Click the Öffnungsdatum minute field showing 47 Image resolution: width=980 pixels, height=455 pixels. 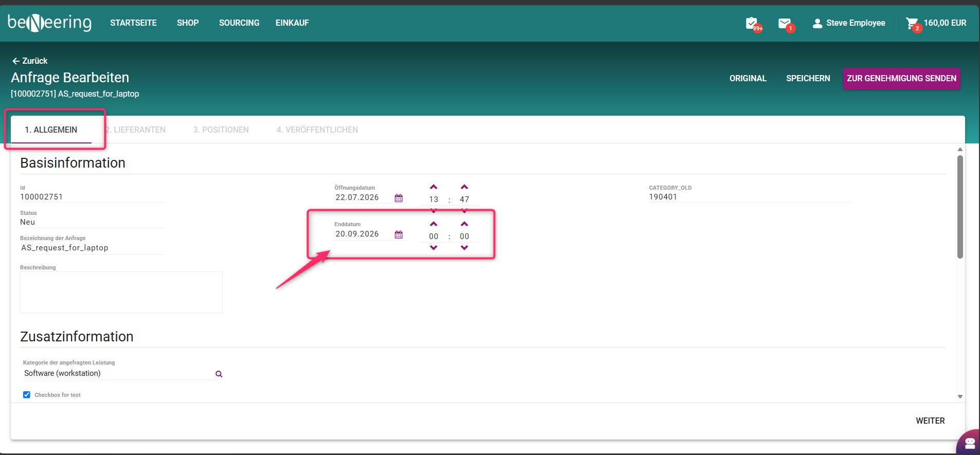464,199
